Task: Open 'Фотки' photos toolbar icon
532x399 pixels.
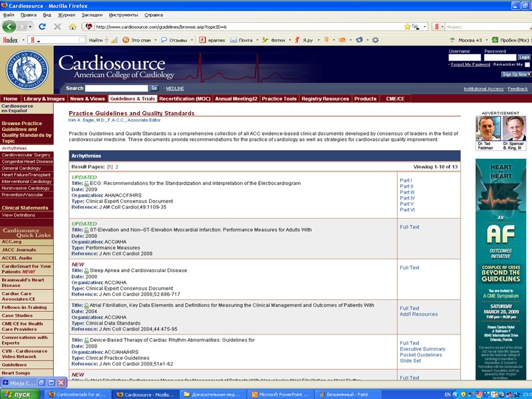Action: click(265, 40)
